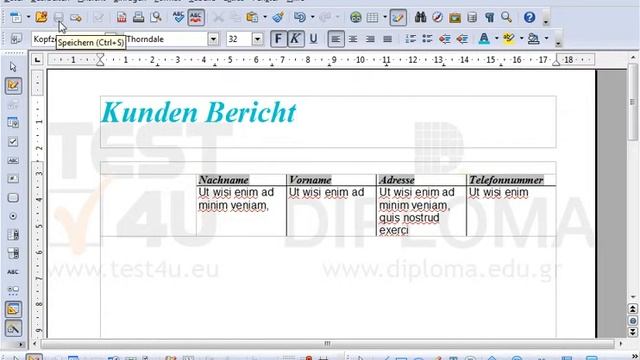The width and height of the screenshot is (640, 360).
Task: Open the Page preview icon
Action: tap(156, 17)
